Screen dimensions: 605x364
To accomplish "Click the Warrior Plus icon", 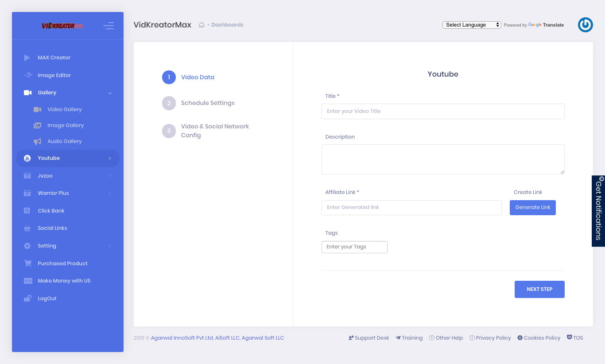I will pyautogui.click(x=27, y=193).
